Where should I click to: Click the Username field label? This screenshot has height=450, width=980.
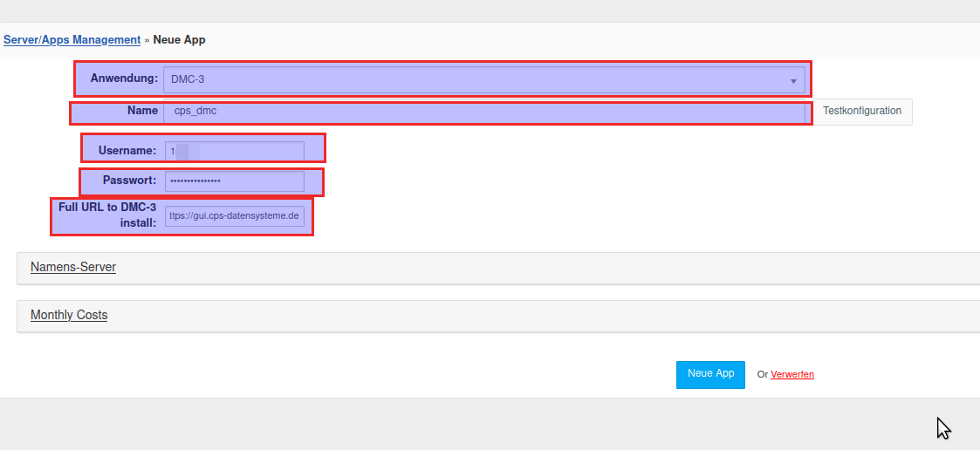pyautogui.click(x=129, y=150)
